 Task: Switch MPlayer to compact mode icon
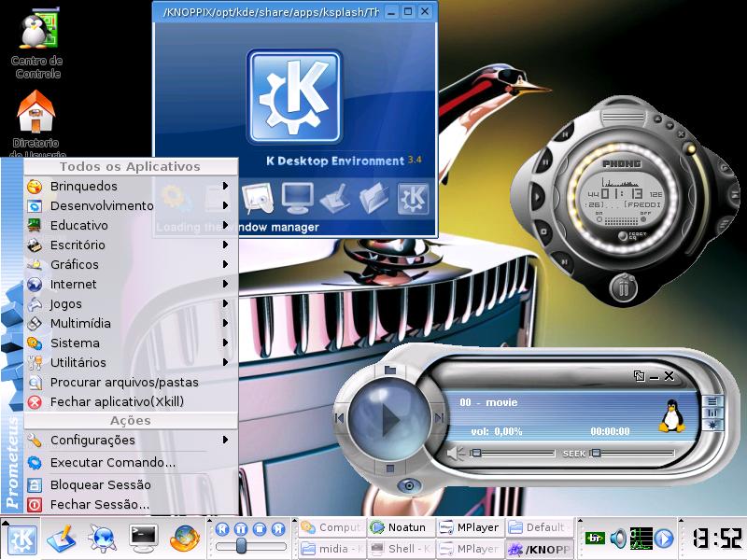(x=640, y=376)
